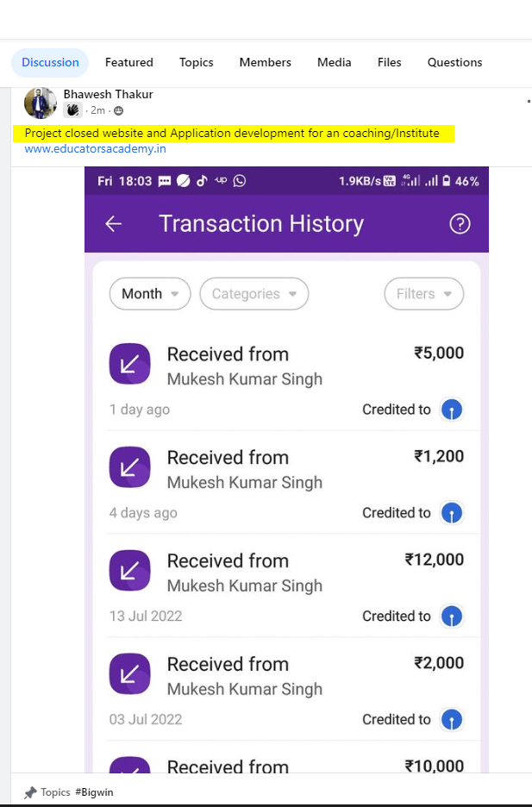Image resolution: width=532 pixels, height=807 pixels.
Task: Click the messaging icon in the status bar
Action: point(166,180)
